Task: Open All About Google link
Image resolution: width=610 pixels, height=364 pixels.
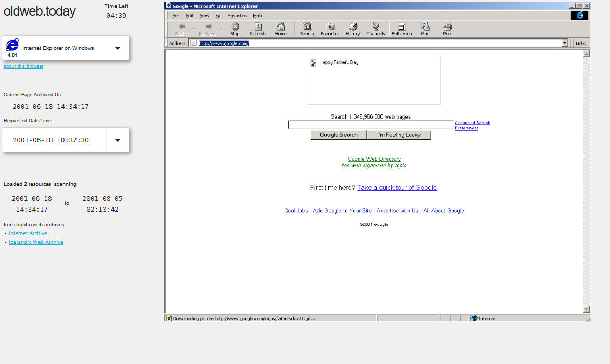Action: click(443, 211)
